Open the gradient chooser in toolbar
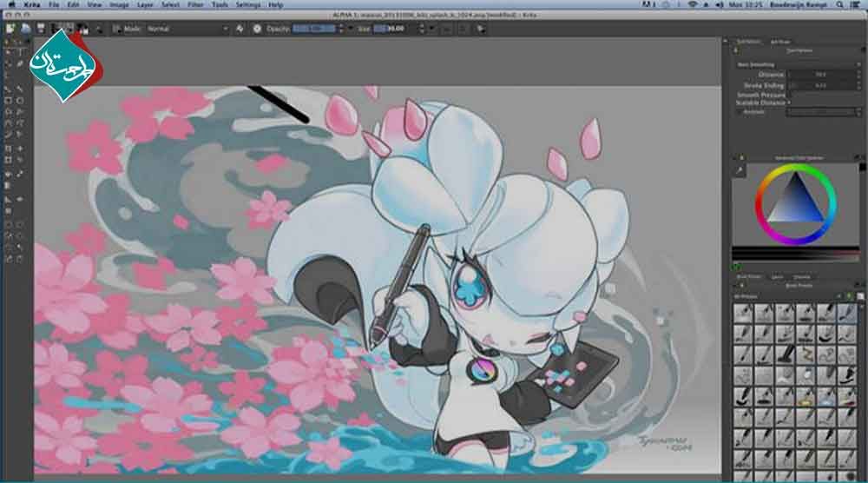The image size is (868, 483). tap(56, 29)
